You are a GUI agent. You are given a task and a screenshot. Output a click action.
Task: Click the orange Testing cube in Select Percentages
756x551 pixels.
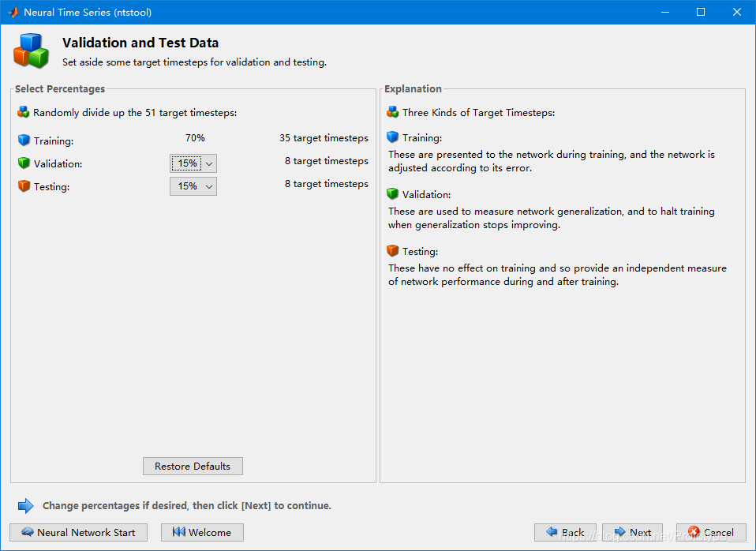(x=24, y=186)
